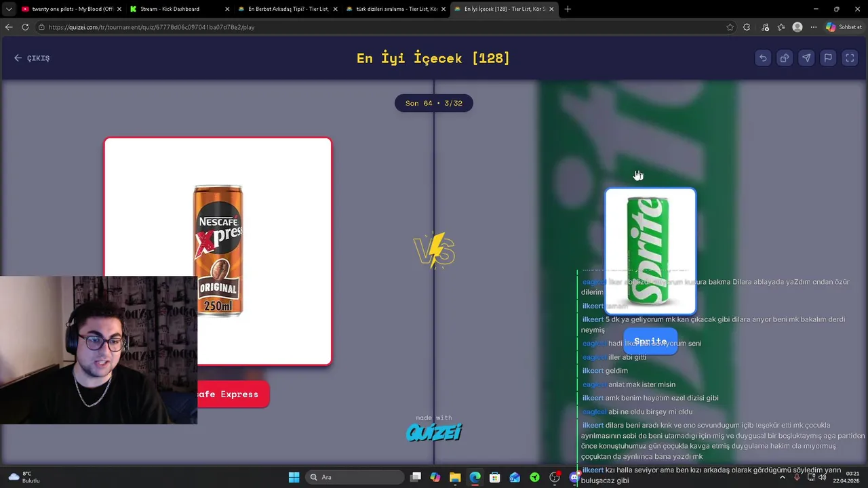Image resolution: width=868 pixels, height=488 pixels.
Task: Bookmark this page with the star icon
Action: 730,27
